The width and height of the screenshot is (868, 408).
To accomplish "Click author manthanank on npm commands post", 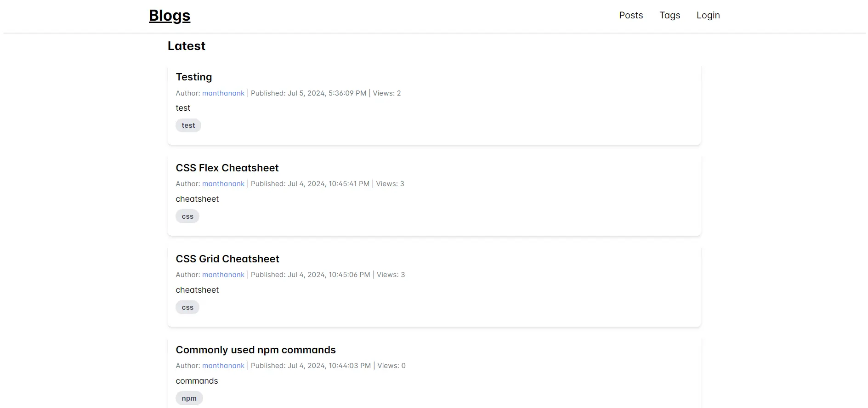I will click(x=223, y=365).
